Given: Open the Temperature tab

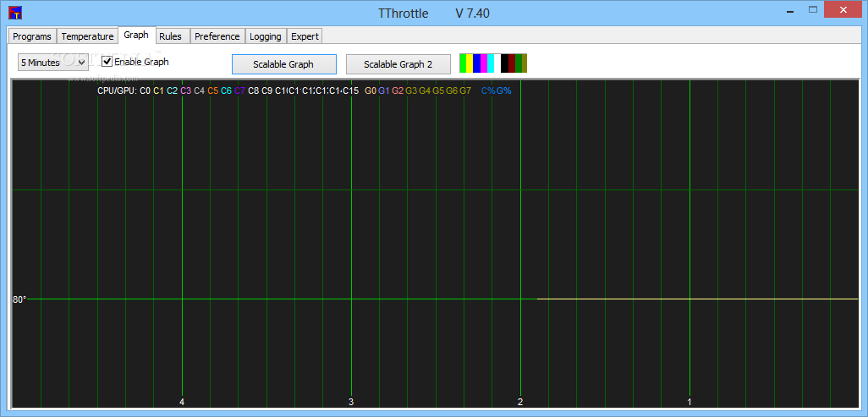Looking at the screenshot, I should coord(87,36).
